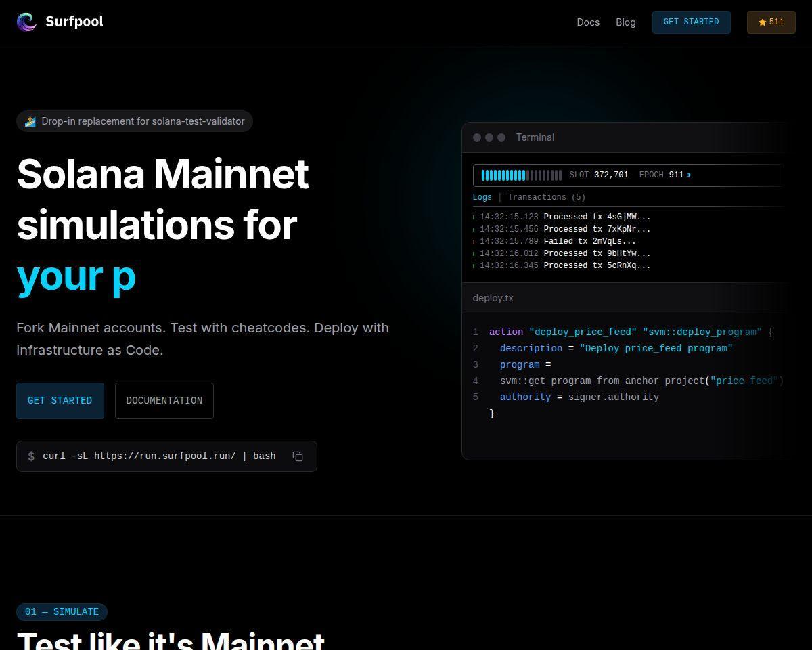
Task: Click the Surfpool brand name
Action: 74,22
